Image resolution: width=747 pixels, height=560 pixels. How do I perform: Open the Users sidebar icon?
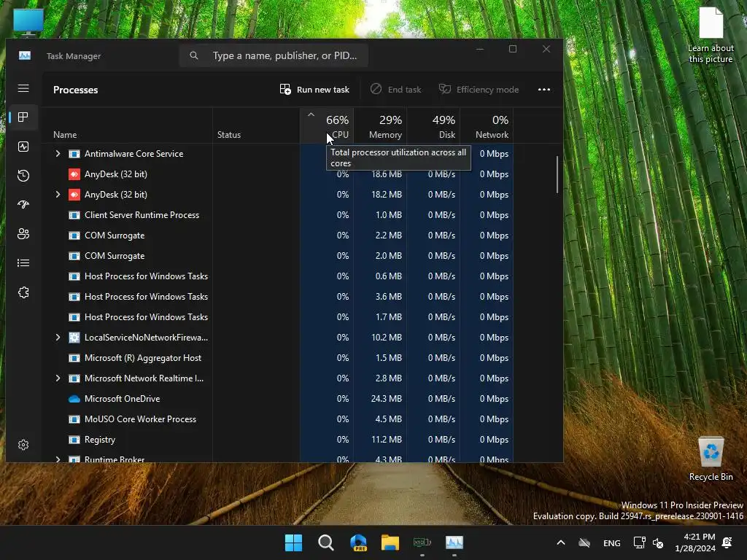(23, 234)
